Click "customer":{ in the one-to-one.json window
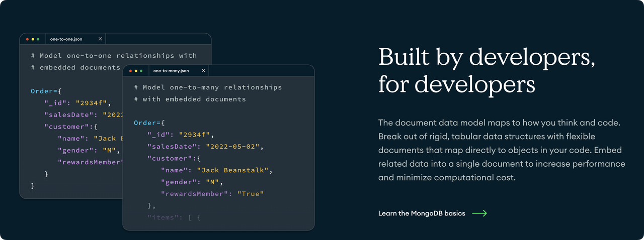This screenshot has height=240, width=644. pos(70,127)
